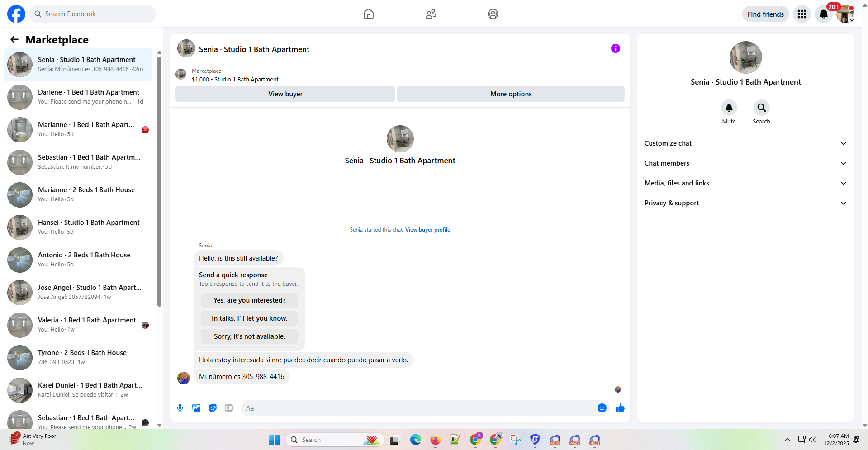The image size is (868, 450).
Task: Focus the Search Facebook field
Action: coord(93,14)
